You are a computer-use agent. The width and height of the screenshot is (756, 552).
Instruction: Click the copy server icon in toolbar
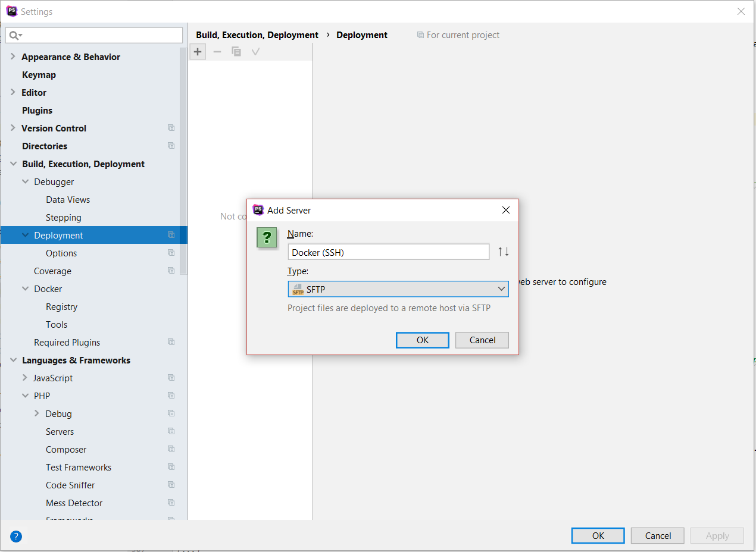[236, 52]
